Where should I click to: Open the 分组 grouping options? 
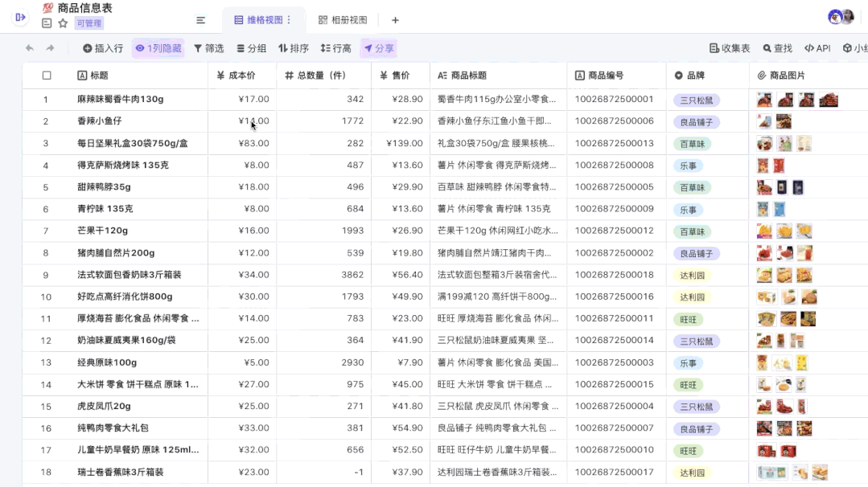(x=251, y=48)
